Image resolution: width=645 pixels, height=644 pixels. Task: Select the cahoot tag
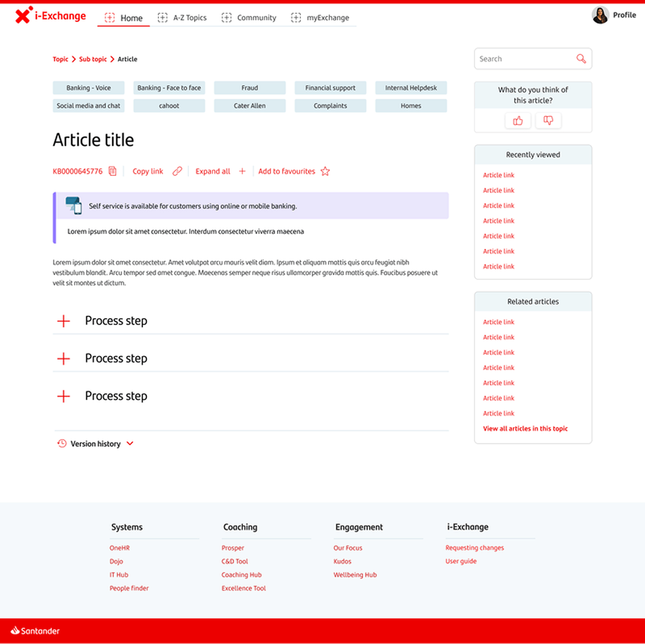pos(169,106)
